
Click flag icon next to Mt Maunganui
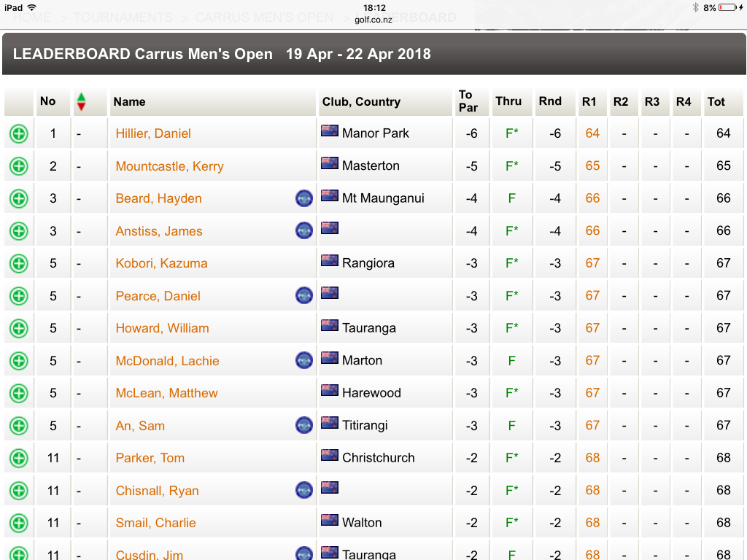point(330,195)
